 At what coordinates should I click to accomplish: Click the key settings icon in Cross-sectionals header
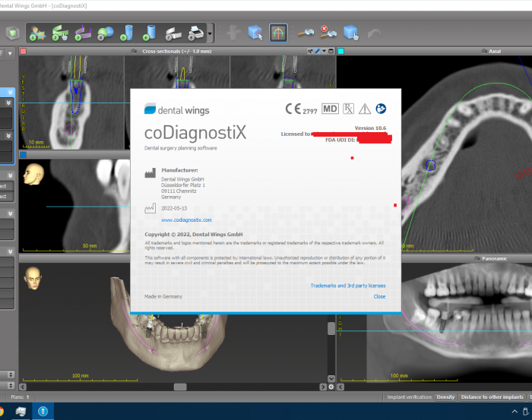(310, 51)
